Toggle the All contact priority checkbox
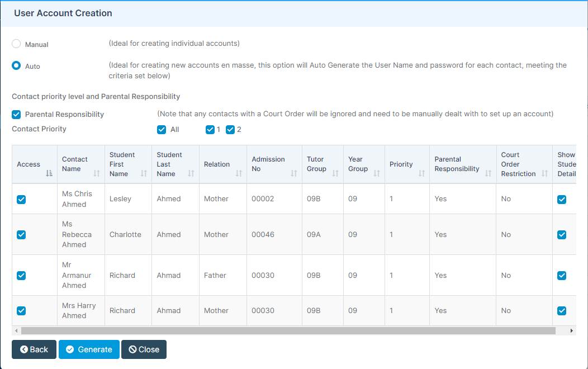The width and height of the screenshot is (588, 369). (161, 130)
